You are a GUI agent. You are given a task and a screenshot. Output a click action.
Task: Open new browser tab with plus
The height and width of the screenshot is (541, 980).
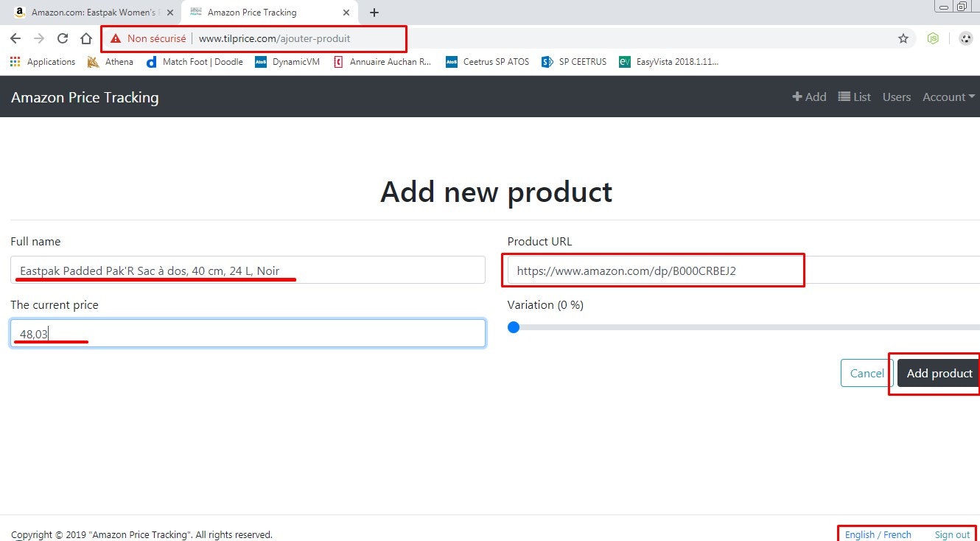pyautogui.click(x=374, y=13)
